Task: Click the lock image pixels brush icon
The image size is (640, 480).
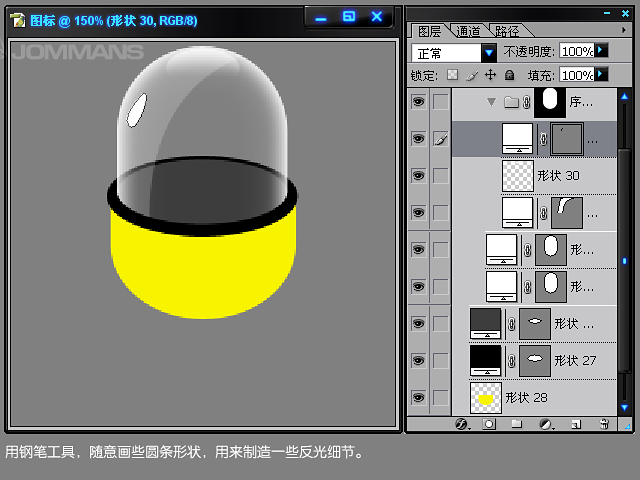Action: 471,75
